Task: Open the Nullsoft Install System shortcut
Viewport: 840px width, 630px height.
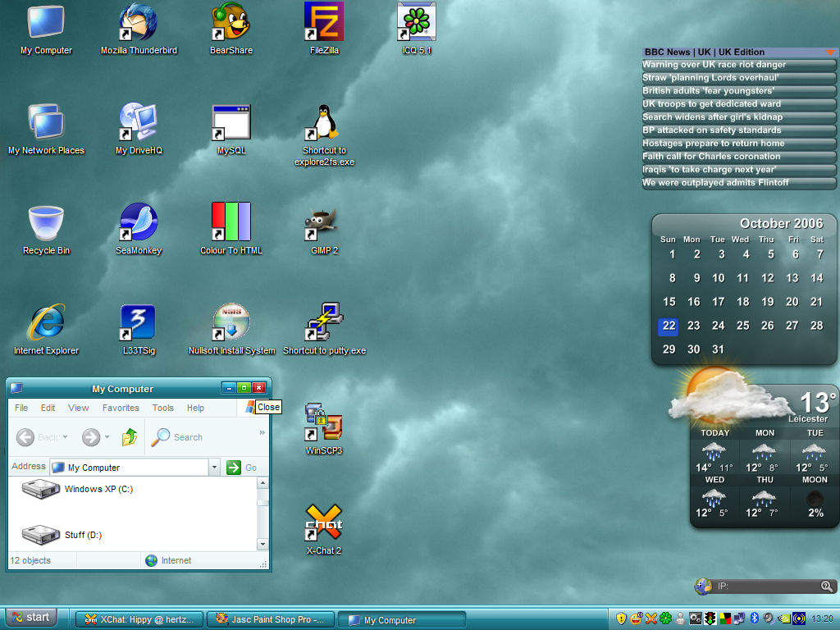Action: click(231, 329)
